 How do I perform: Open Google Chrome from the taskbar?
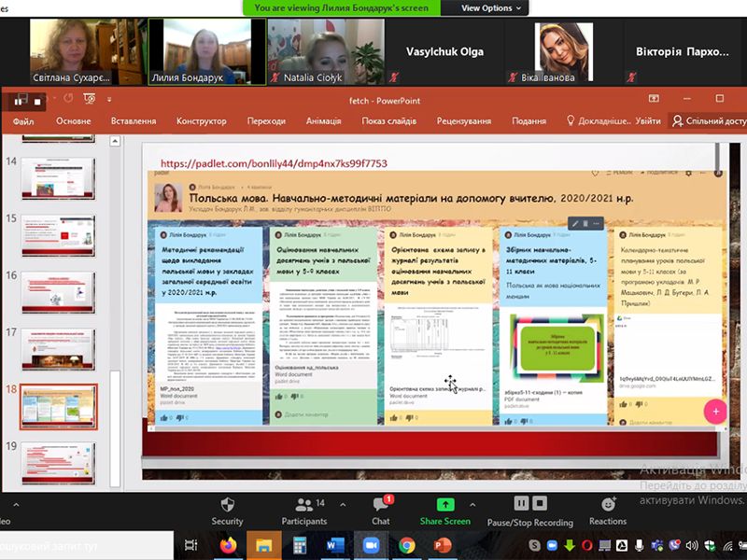[406, 545]
